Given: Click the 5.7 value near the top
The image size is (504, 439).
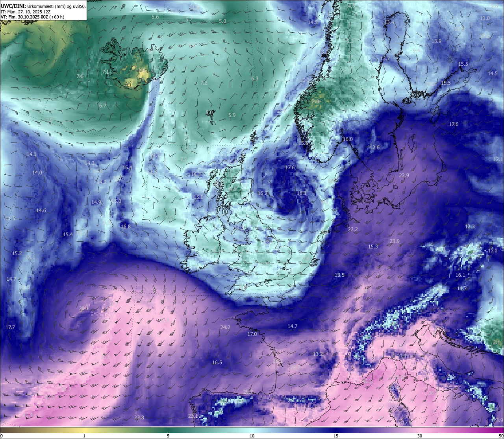Looking at the screenshot, I should click(189, 20).
